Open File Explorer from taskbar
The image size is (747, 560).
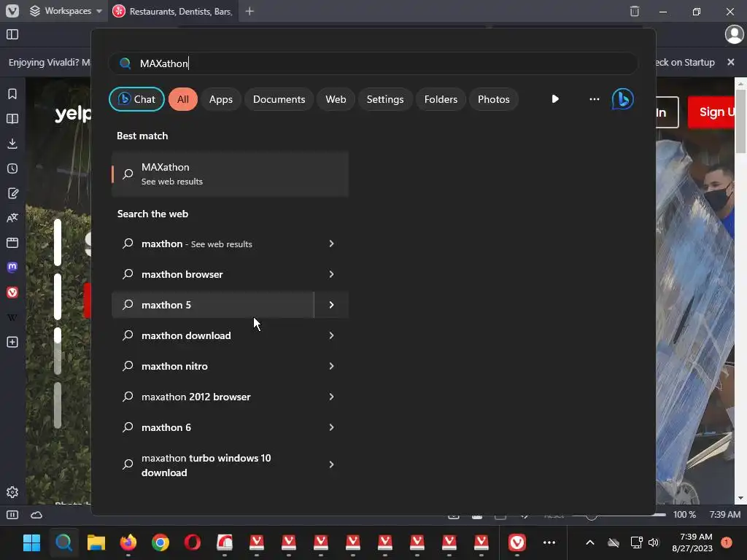(x=96, y=542)
